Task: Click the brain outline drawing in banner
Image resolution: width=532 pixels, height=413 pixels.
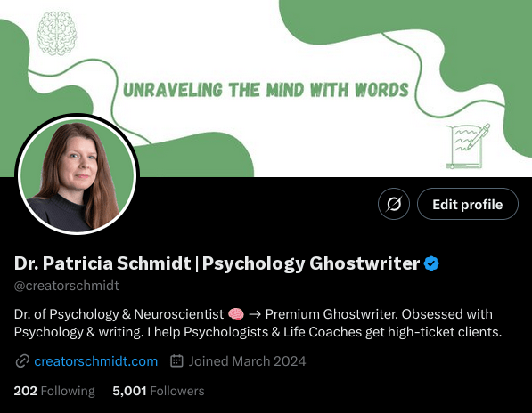Action: click(x=57, y=33)
